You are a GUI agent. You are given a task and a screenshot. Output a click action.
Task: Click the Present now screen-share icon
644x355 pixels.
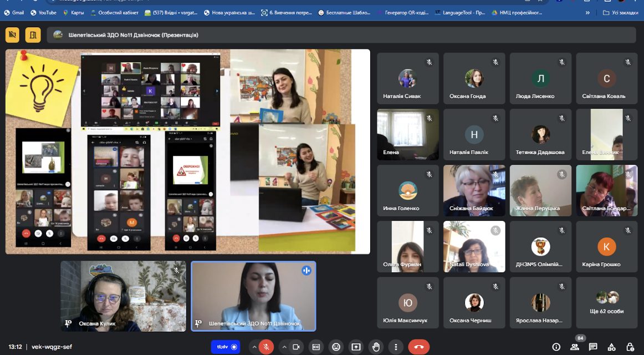point(356,347)
